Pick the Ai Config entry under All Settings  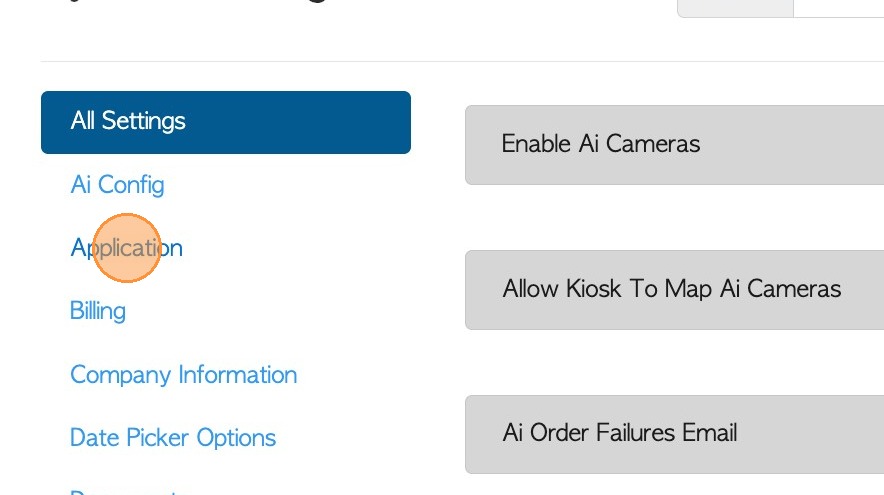117,185
